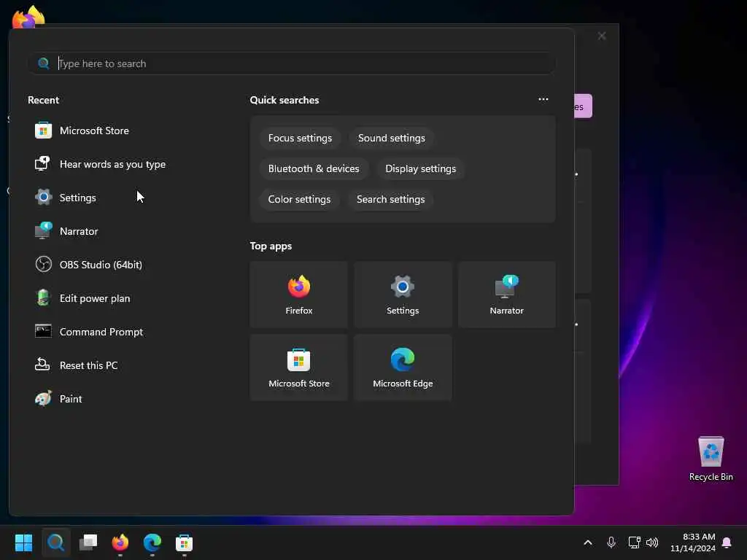Open Settings tile in Top apps
747x560 pixels.
[403, 295]
